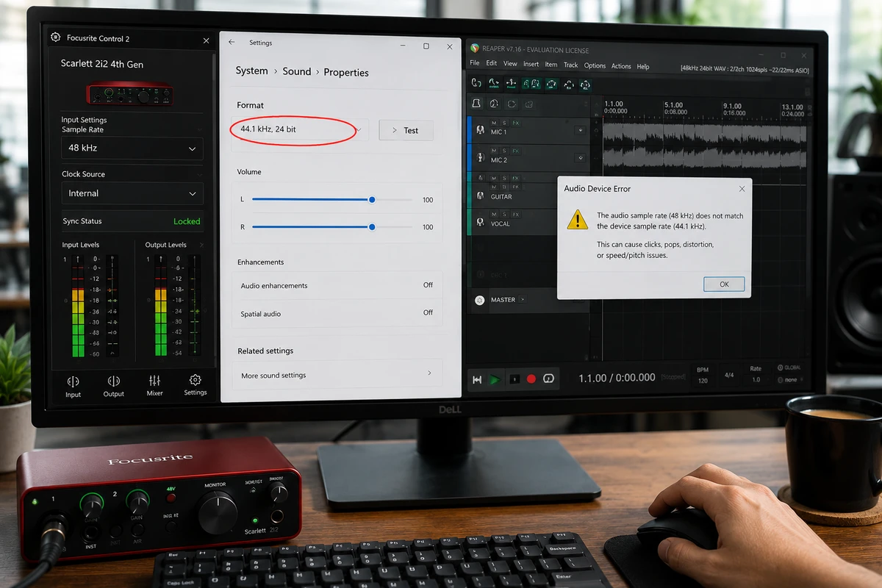Open the Insert menu in REAPER

531,65
